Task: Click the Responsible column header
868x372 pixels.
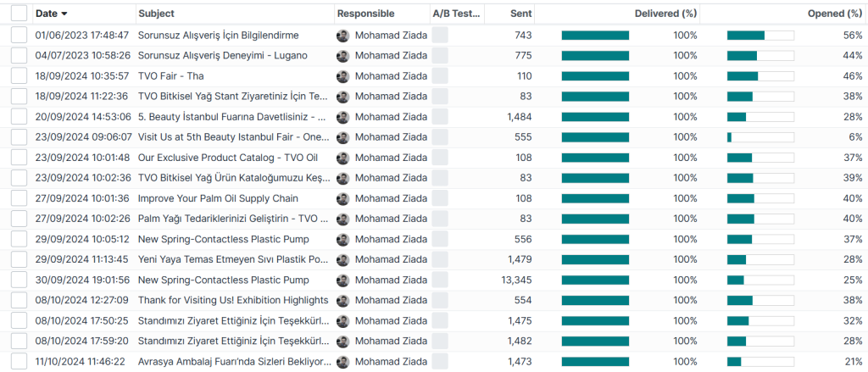Action: pos(365,14)
